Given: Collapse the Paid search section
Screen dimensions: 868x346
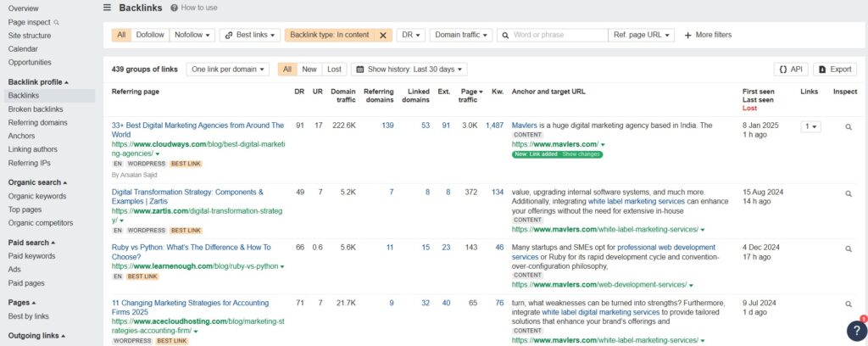Looking at the screenshot, I should point(31,243).
